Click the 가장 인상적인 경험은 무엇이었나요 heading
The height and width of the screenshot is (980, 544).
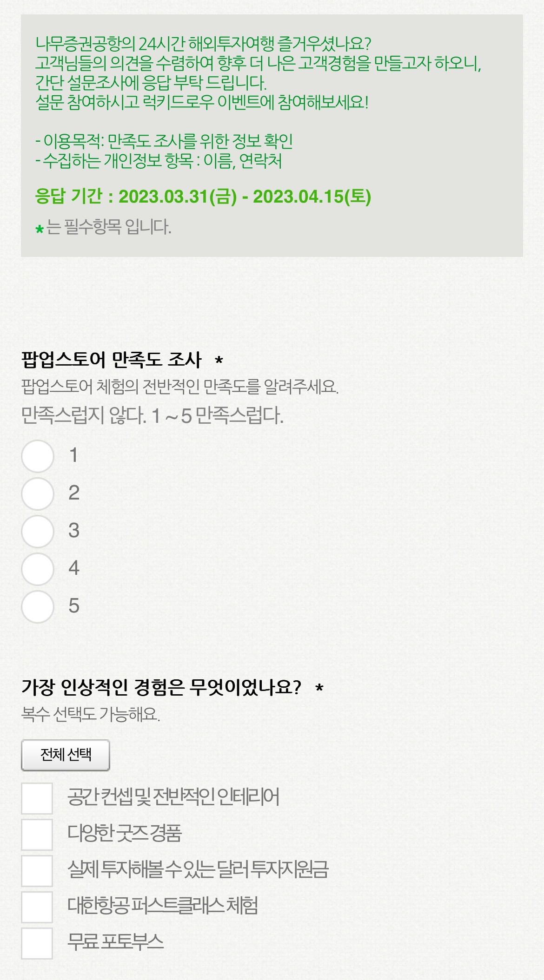(x=161, y=687)
